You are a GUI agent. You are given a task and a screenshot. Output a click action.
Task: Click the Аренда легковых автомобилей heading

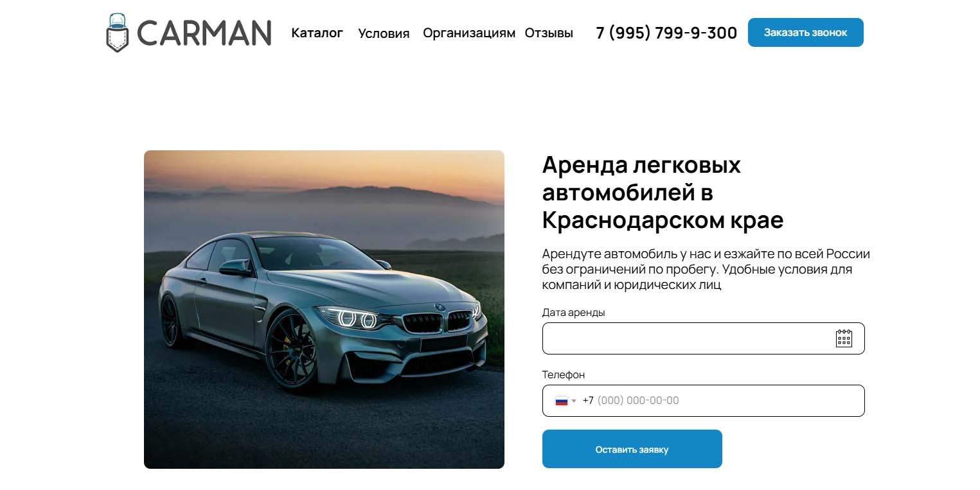point(663,193)
